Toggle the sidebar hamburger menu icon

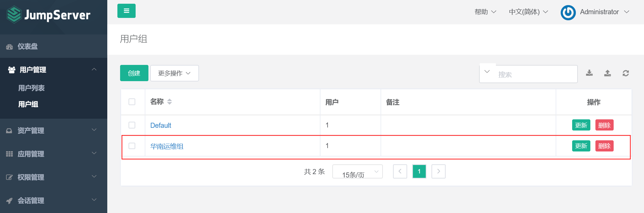[x=126, y=11]
